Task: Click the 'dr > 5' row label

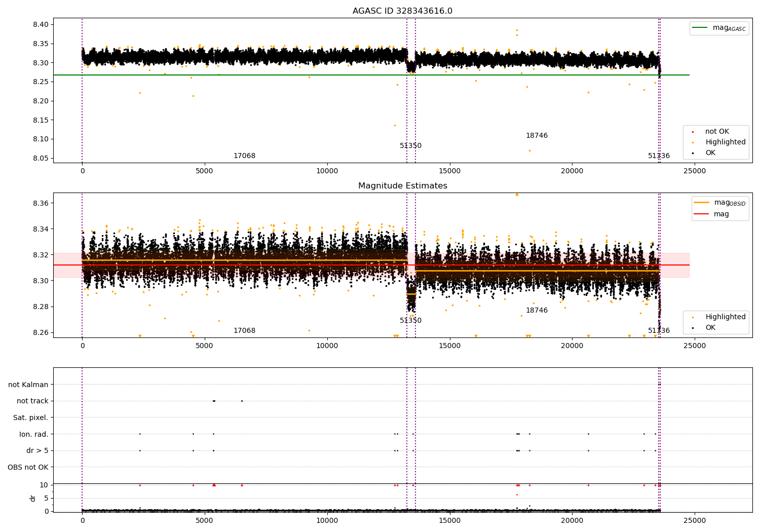Action: (x=37, y=451)
